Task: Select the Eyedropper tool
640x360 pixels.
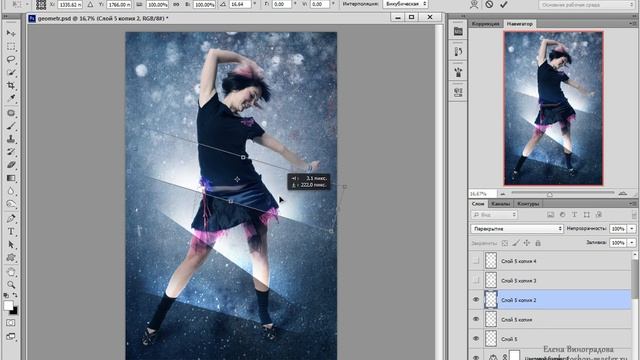Action: (x=11, y=98)
